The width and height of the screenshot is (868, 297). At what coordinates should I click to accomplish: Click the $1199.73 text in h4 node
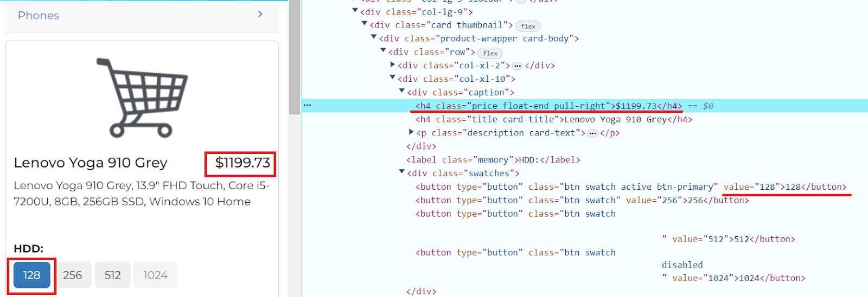coord(636,106)
